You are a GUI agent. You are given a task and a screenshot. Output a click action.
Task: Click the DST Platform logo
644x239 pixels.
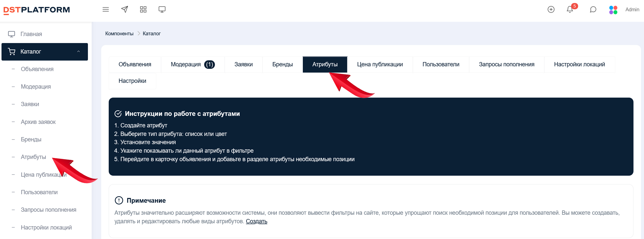click(x=37, y=10)
